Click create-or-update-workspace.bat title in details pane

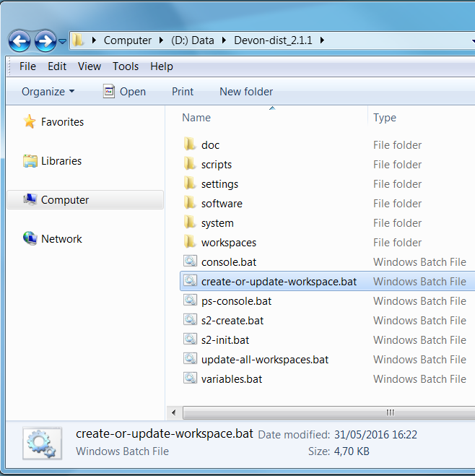[x=164, y=434]
